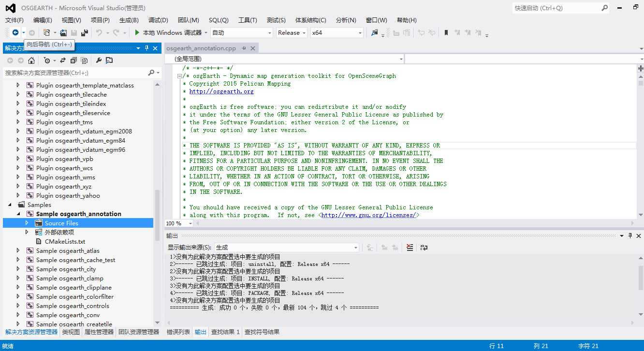
Task: Pin the Solution Explorer panel
Action: (x=147, y=48)
